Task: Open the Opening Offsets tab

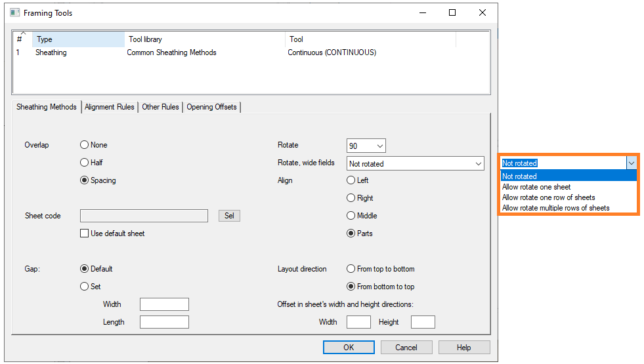Action: (x=211, y=107)
